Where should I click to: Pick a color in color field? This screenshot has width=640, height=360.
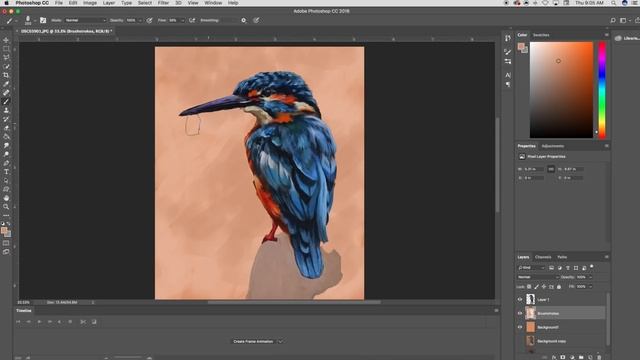click(561, 90)
